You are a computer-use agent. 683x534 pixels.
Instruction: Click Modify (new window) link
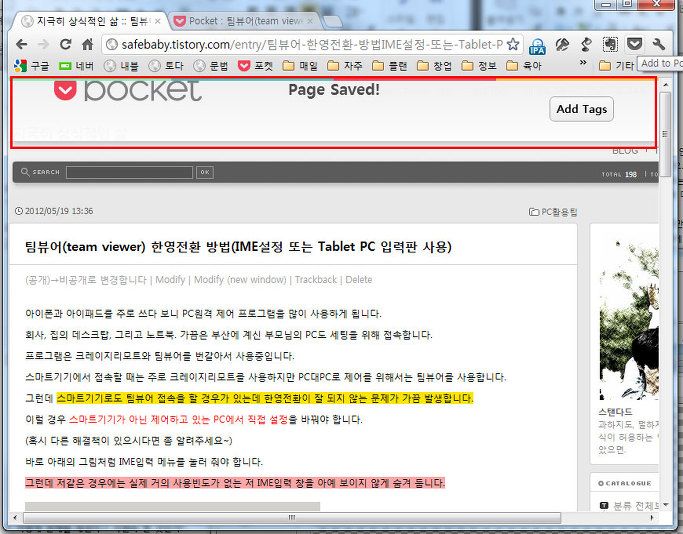pyautogui.click(x=240, y=280)
